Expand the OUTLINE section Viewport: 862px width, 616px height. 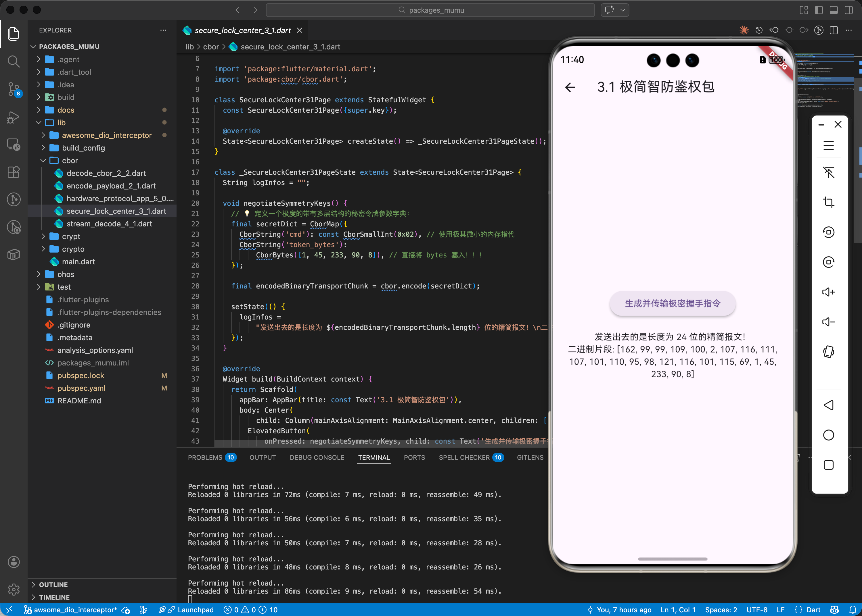[53, 584]
